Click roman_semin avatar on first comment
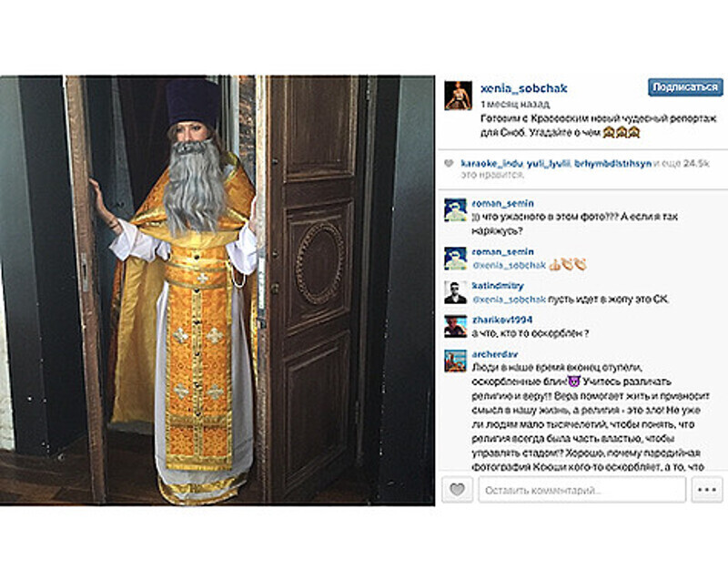The width and height of the screenshot is (728, 580). [456, 210]
